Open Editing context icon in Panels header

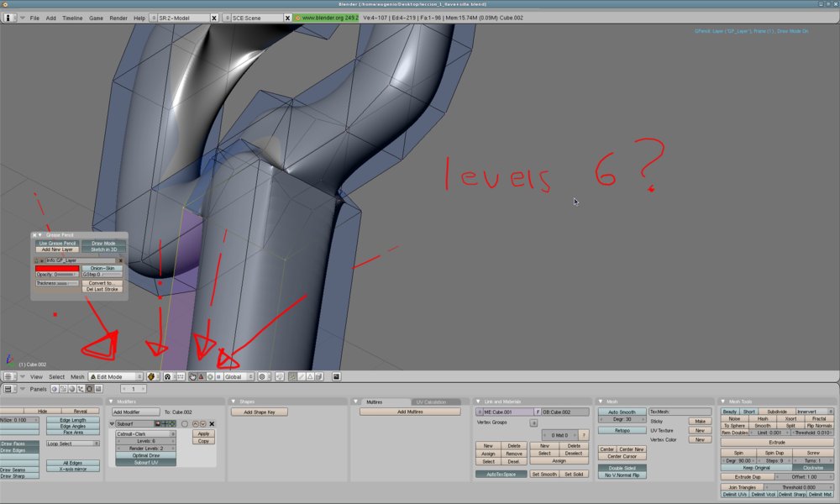pos(90,389)
